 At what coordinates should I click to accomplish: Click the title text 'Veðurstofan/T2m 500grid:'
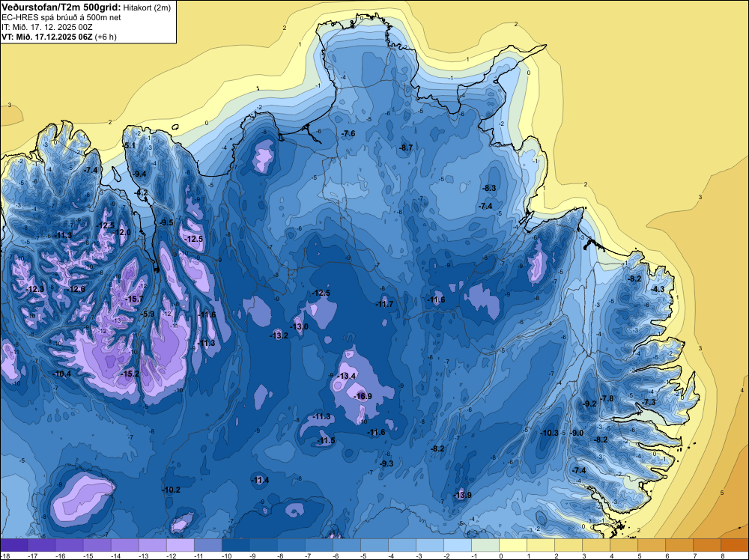coord(61,7)
